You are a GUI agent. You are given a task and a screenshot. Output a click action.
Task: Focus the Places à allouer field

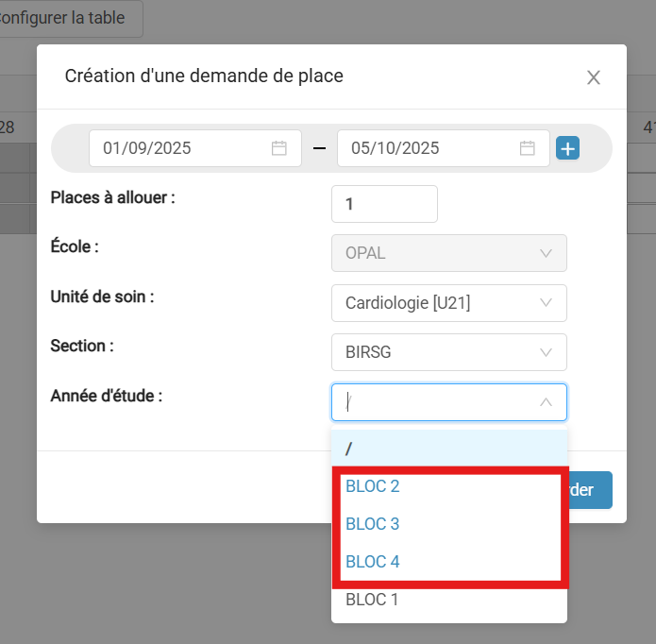coord(384,204)
